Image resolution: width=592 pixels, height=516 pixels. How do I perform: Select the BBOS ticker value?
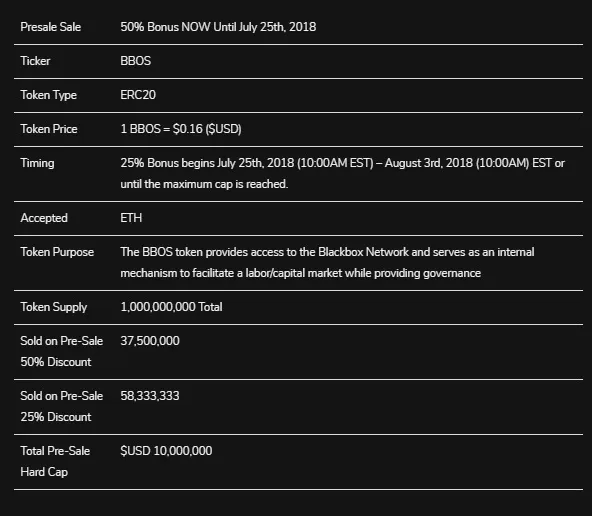click(136, 61)
